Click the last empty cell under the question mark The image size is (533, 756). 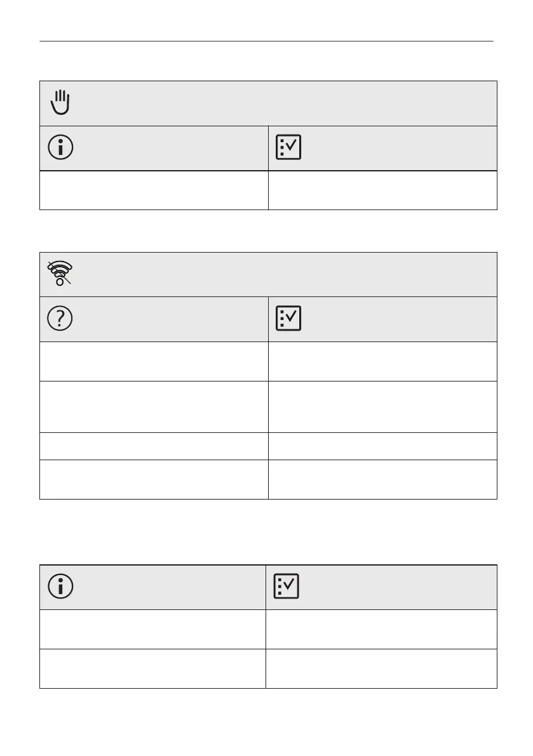click(x=154, y=479)
